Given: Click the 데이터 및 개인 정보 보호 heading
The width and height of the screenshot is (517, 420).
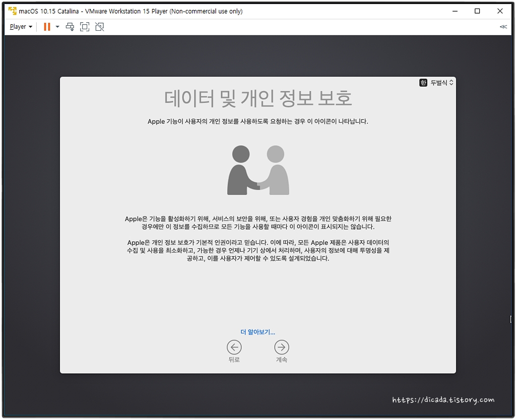Looking at the screenshot, I should tap(258, 98).
